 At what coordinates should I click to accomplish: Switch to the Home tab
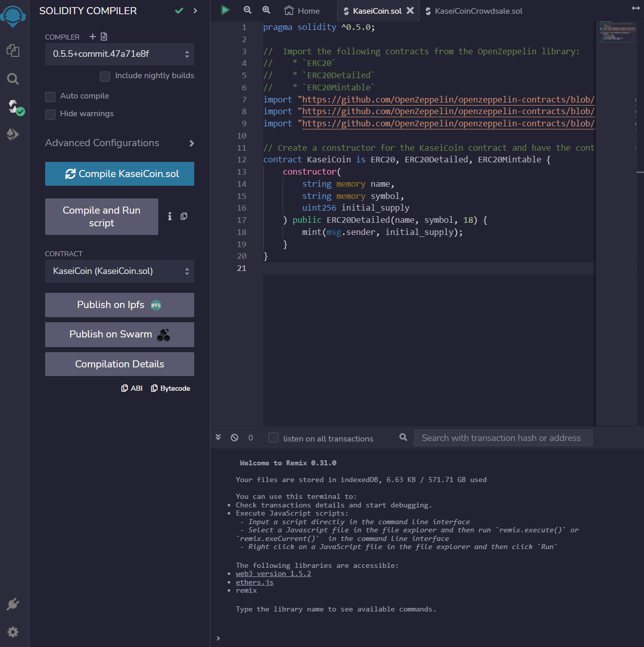pos(302,11)
